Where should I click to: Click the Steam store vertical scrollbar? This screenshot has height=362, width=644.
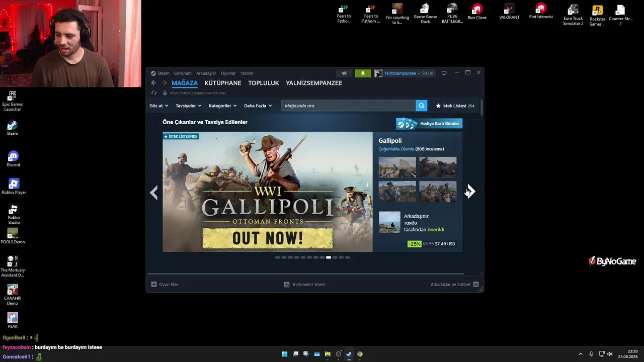pyautogui.click(x=481, y=108)
